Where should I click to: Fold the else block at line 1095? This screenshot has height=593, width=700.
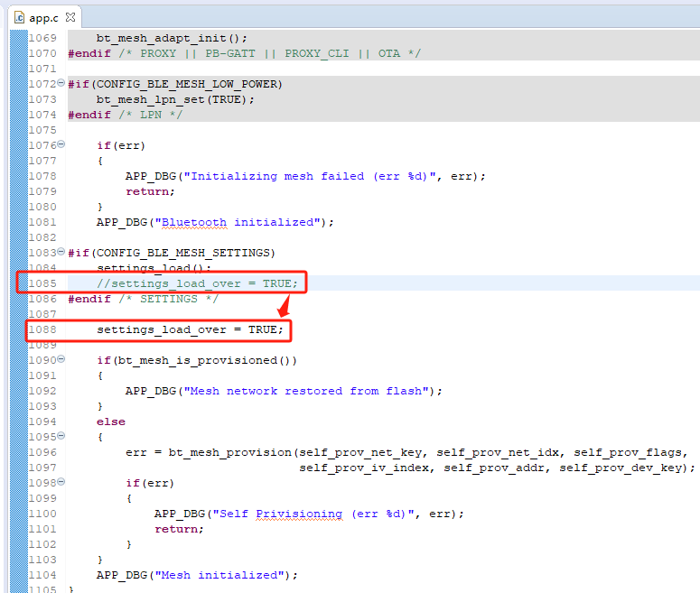point(61,437)
